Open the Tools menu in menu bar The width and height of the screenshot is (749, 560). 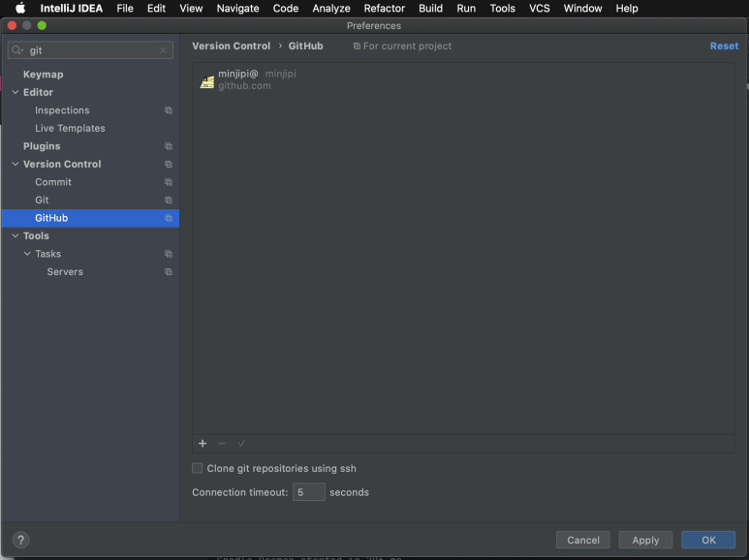pyautogui.click(x=503, y=8)
